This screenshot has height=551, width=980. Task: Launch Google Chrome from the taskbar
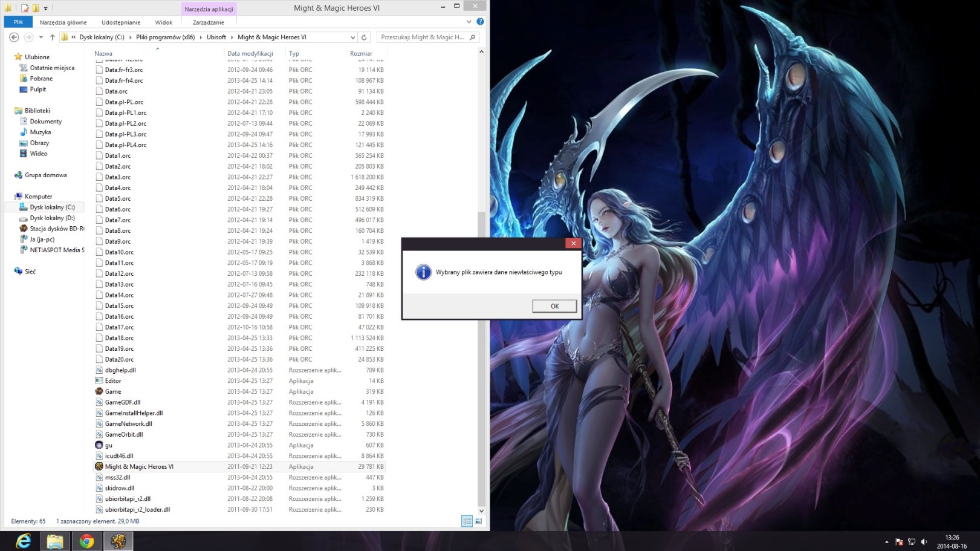click(86, 541)
